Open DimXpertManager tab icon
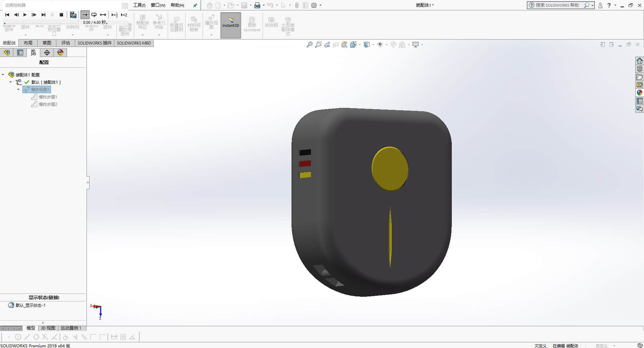 pos(47,53)
